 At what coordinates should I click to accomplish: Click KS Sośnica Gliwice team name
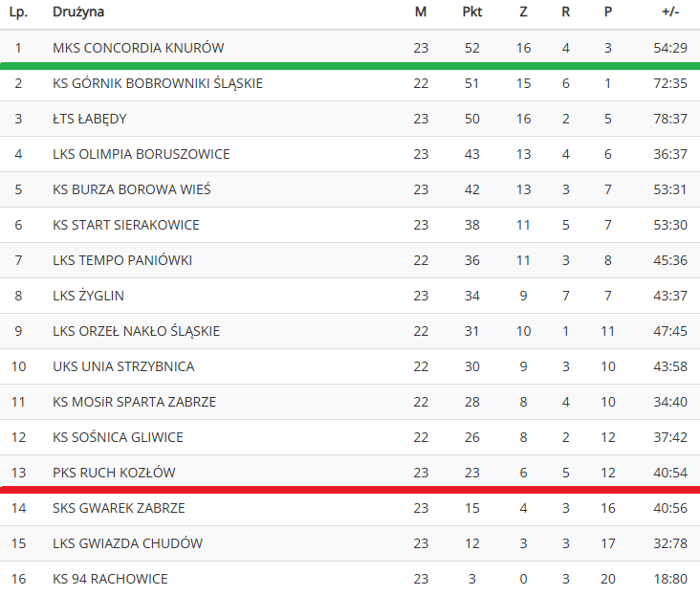click(118, 437)
